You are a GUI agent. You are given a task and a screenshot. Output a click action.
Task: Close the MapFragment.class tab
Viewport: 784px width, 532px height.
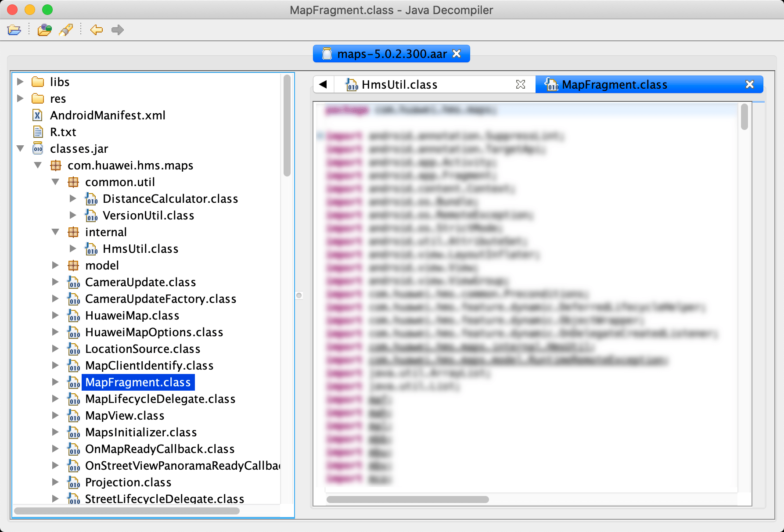pyautogui.click(x=750, y=84)
